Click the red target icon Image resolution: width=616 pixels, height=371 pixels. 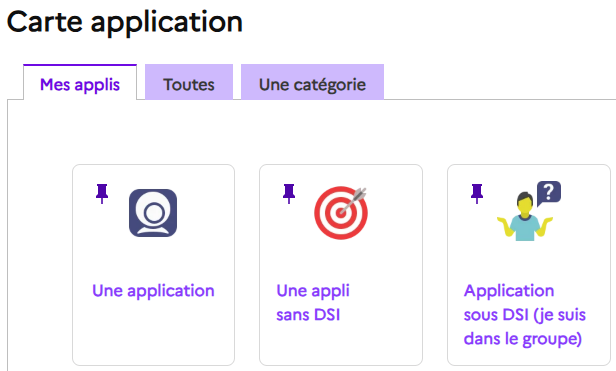coord(341,213)
